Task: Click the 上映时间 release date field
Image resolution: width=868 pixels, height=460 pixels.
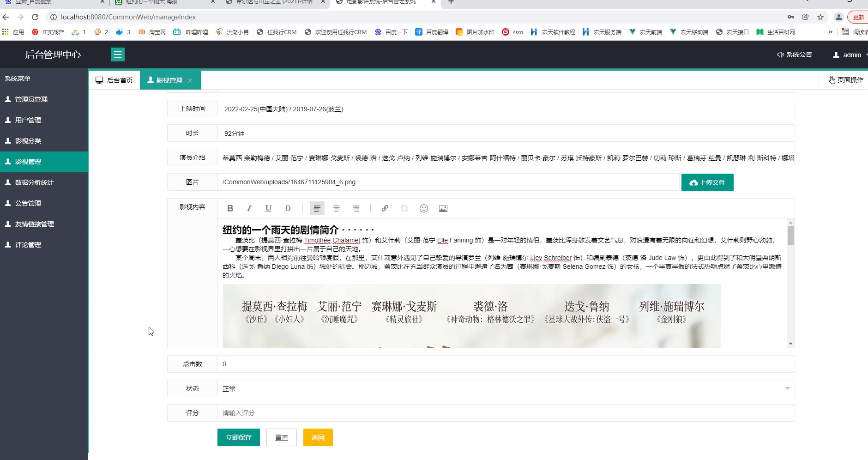Action: pos(506,109)
